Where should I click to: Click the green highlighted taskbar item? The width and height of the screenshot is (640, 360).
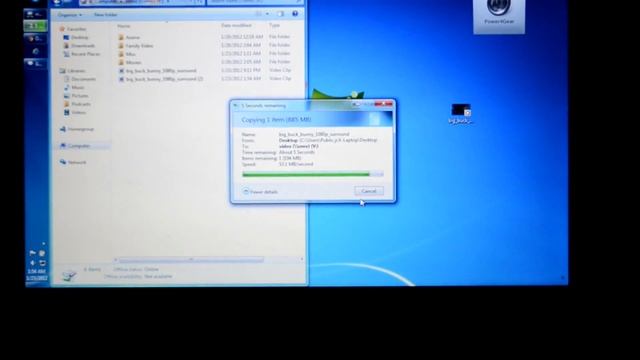click(x=36, y=26)
